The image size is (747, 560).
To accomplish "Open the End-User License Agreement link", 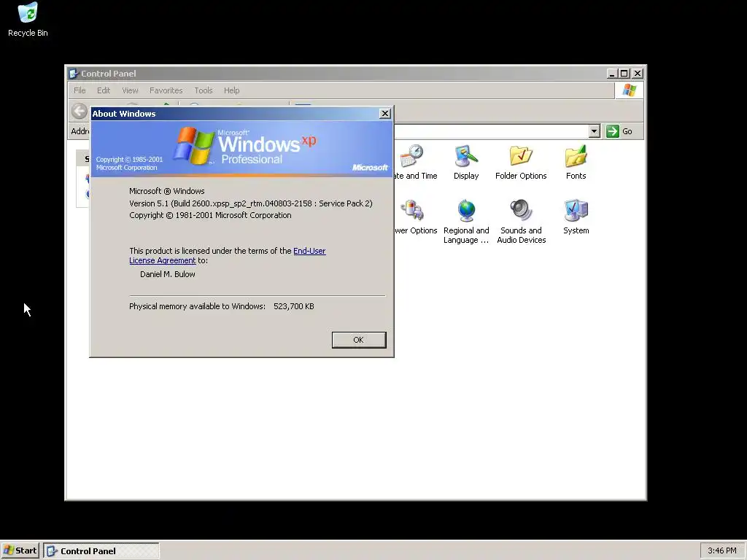I will pyautogui.click(x=228, y=255).
